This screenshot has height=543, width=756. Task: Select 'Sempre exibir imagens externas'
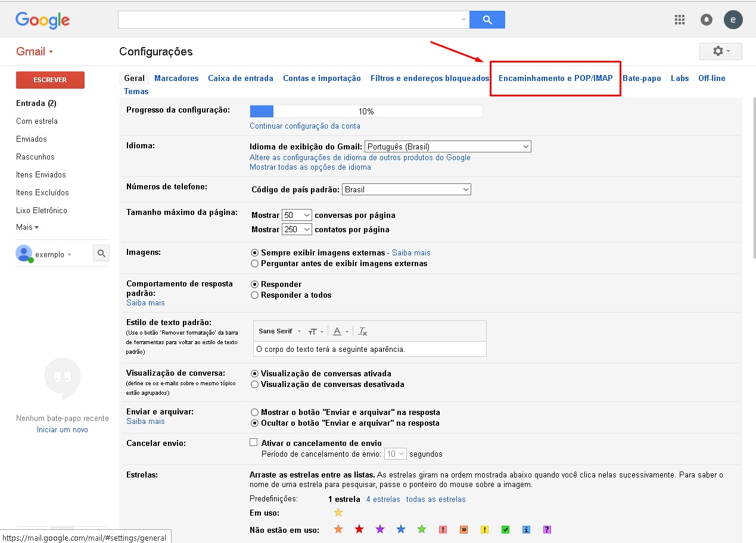255,252
